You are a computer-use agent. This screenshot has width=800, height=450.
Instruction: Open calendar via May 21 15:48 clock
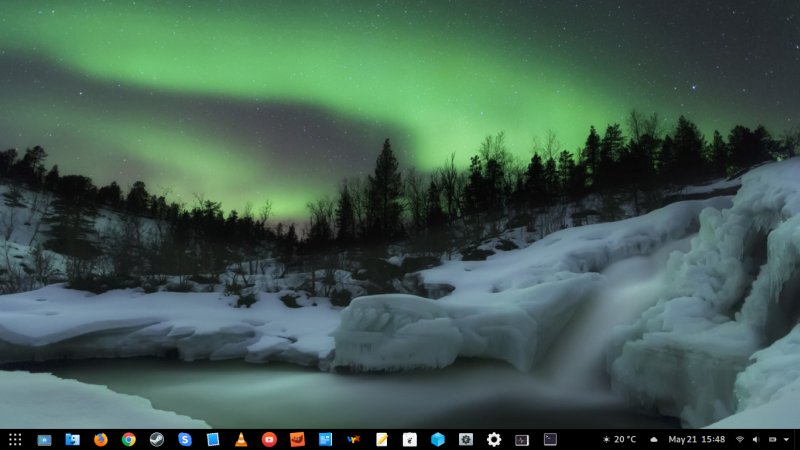click(x=697, y=439)
